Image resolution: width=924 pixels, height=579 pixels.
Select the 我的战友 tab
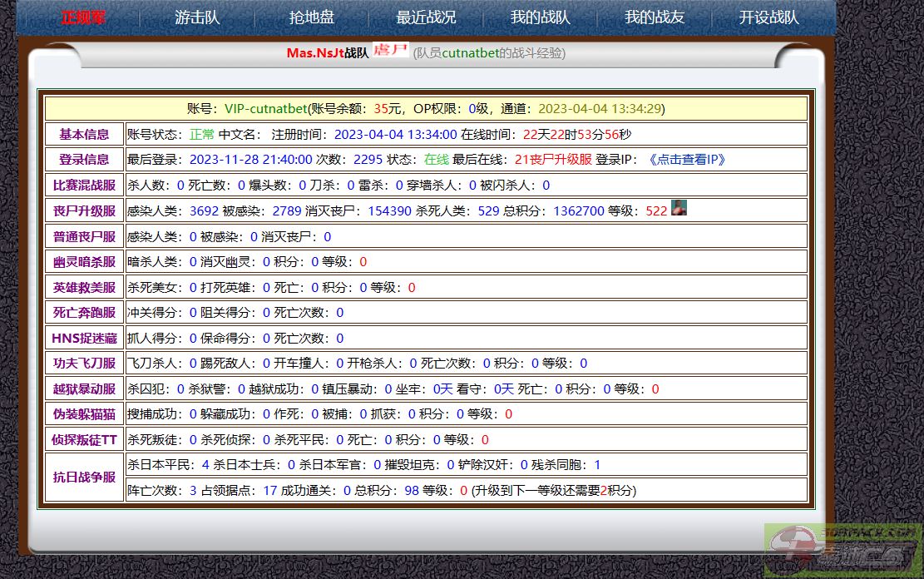[655, 17]
